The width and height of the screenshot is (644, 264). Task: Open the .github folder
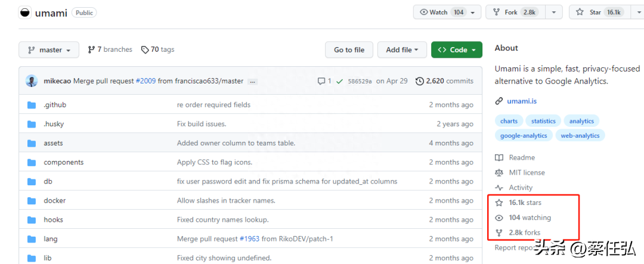[55, 105]
